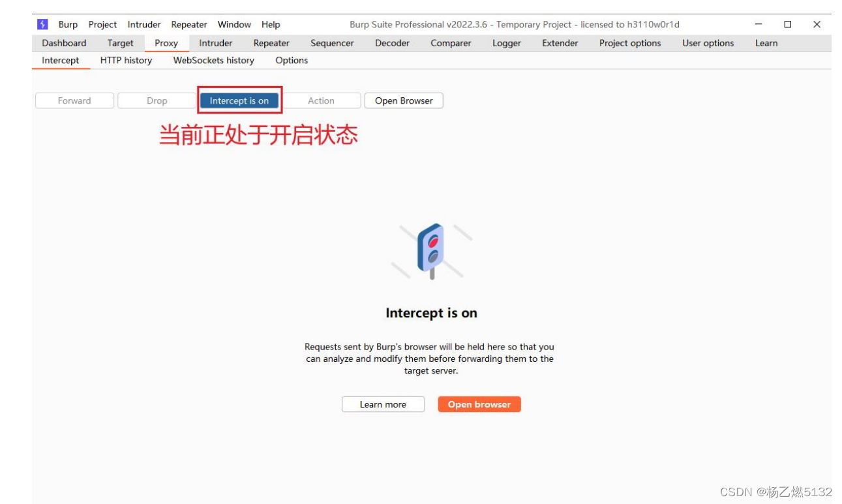
Task: Click the 'Intercept is on' heading
Action: tap(431, 313)
